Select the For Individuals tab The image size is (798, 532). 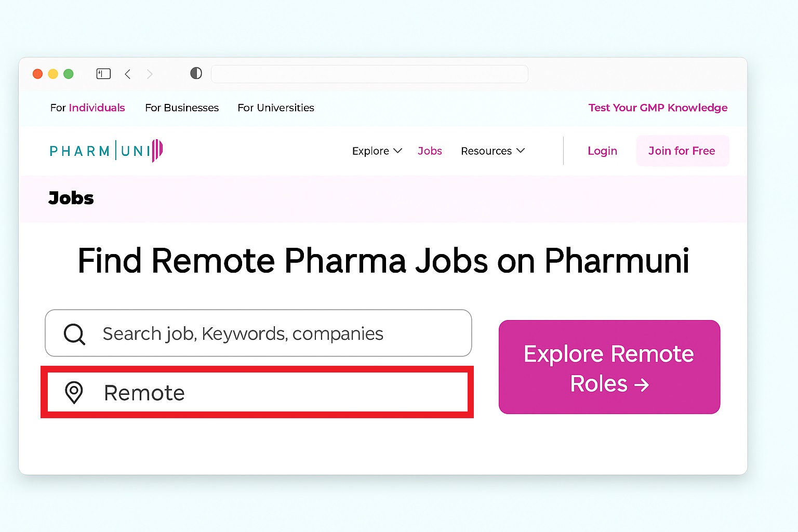pos(87,108)
